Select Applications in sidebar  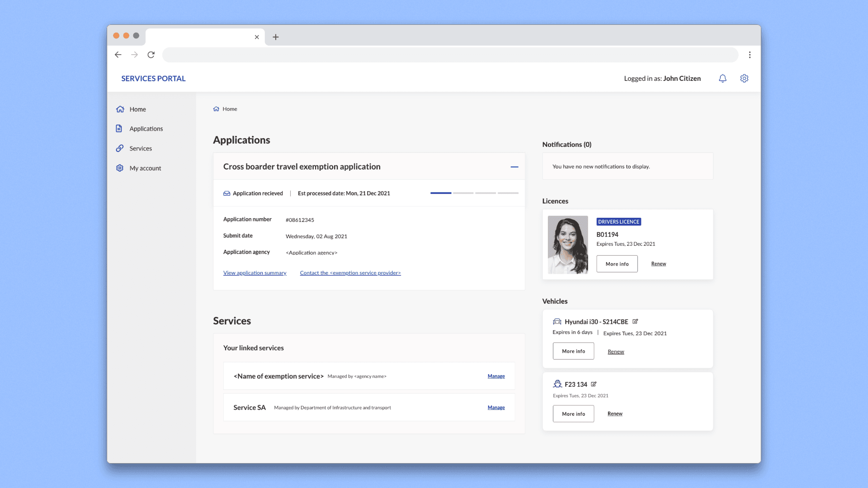146,129
